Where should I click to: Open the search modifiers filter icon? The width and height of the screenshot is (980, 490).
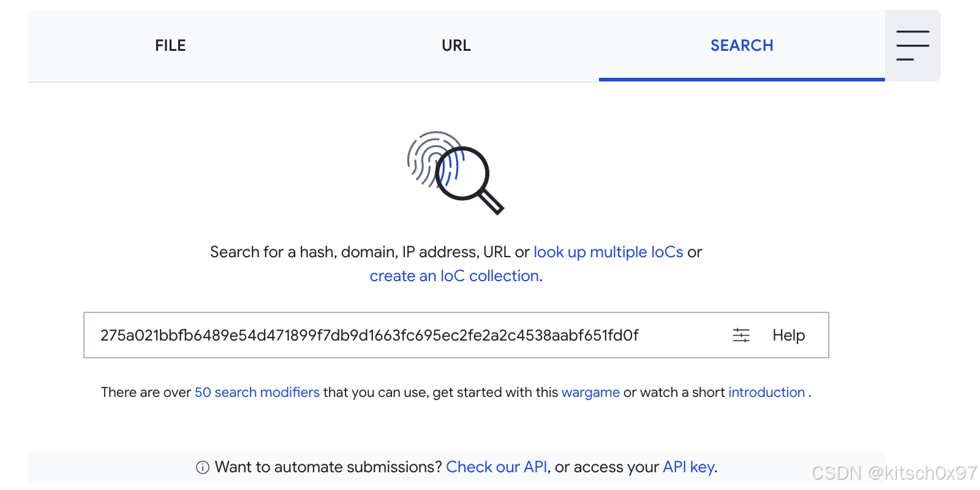point(741,335)
